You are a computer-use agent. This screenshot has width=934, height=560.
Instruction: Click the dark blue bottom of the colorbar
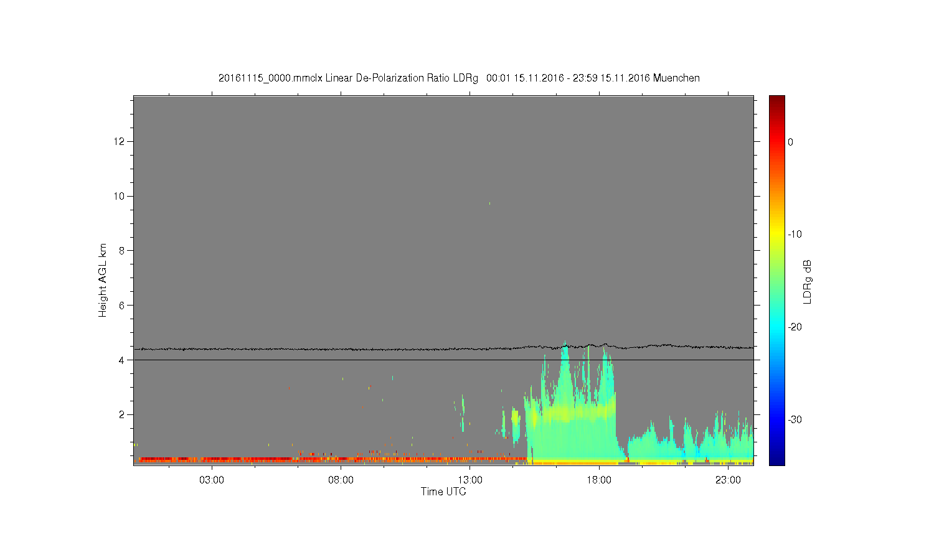(x=777, y=459)
